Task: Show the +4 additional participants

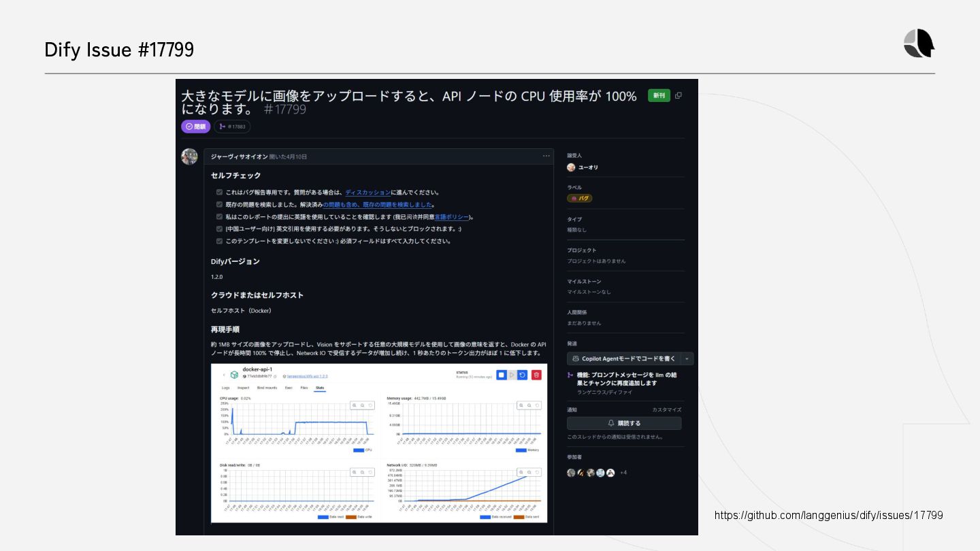Action: click(x=623, y=473)
